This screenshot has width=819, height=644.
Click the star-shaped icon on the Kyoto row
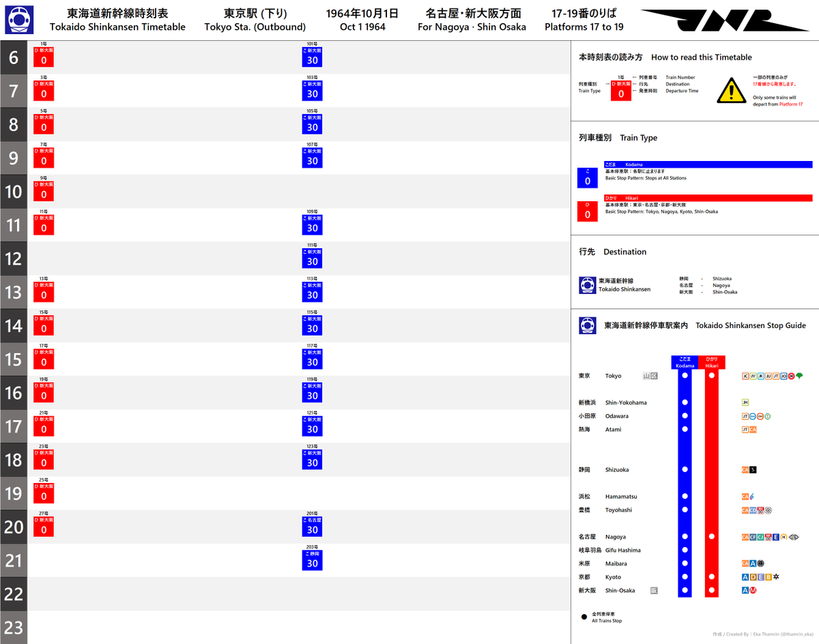(x=776, y=577)
